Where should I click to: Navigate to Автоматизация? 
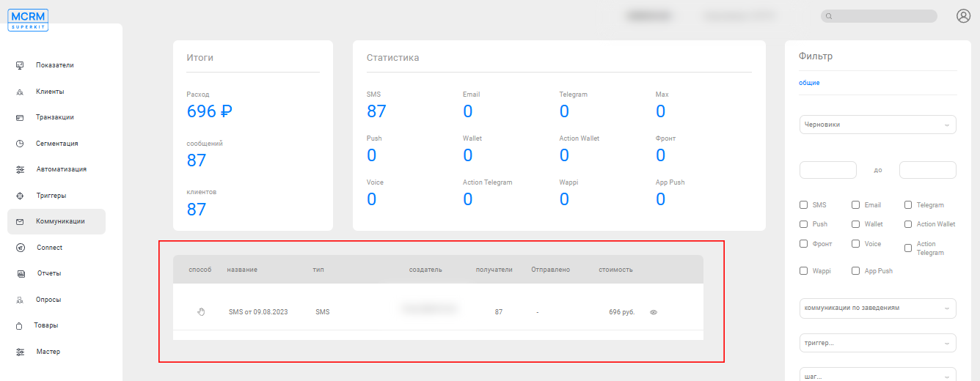(x=62, y=169)
